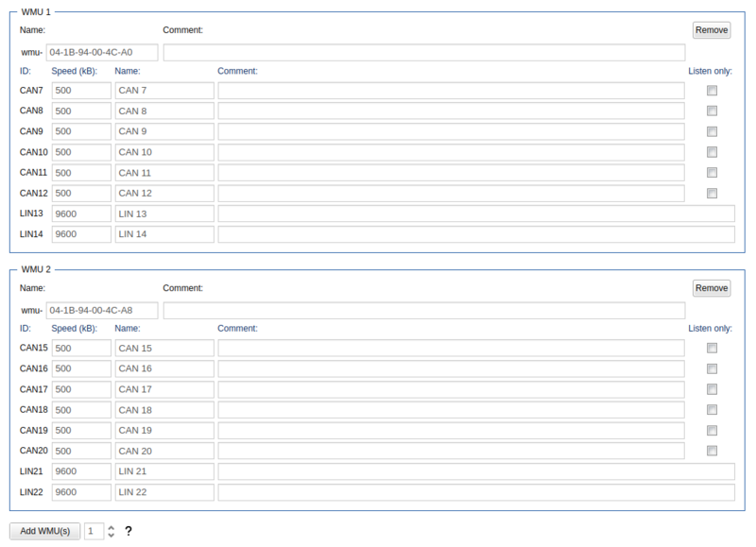Remove WMU 1

click(x=712, y=30)
